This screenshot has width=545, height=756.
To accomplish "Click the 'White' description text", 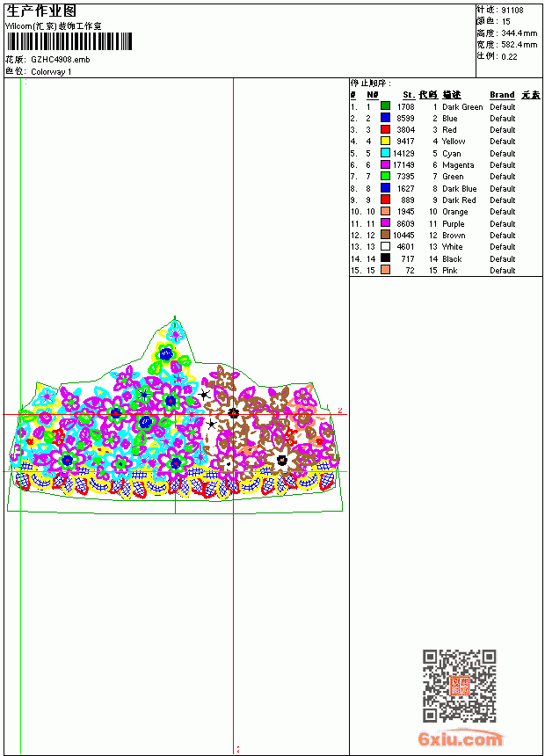I will coord(453,247).
